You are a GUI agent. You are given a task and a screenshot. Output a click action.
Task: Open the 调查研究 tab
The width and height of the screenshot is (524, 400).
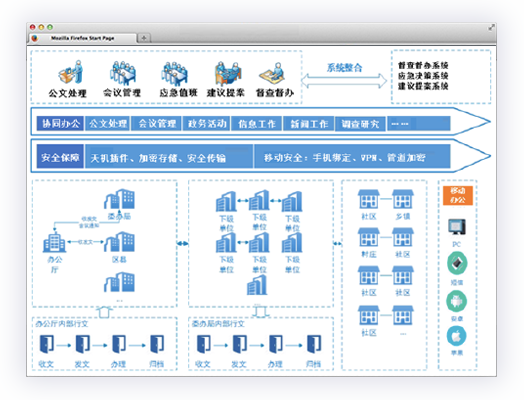click(360, 124)
